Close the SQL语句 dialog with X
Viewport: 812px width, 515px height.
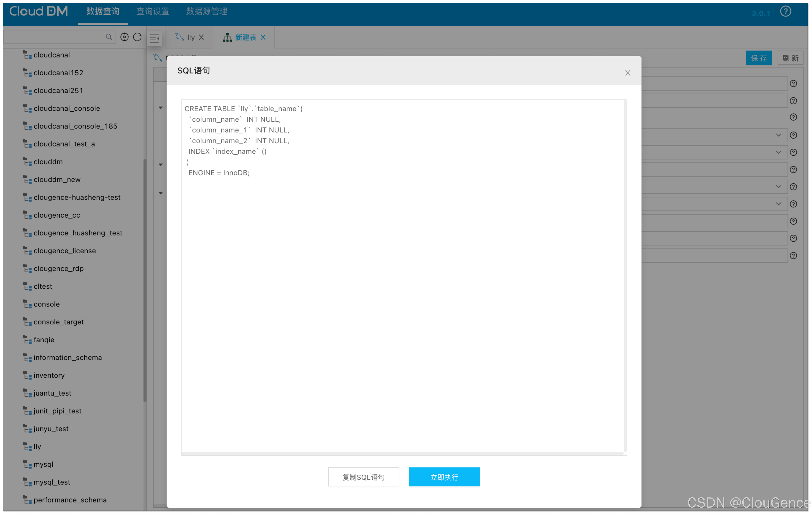pos(628,73)
